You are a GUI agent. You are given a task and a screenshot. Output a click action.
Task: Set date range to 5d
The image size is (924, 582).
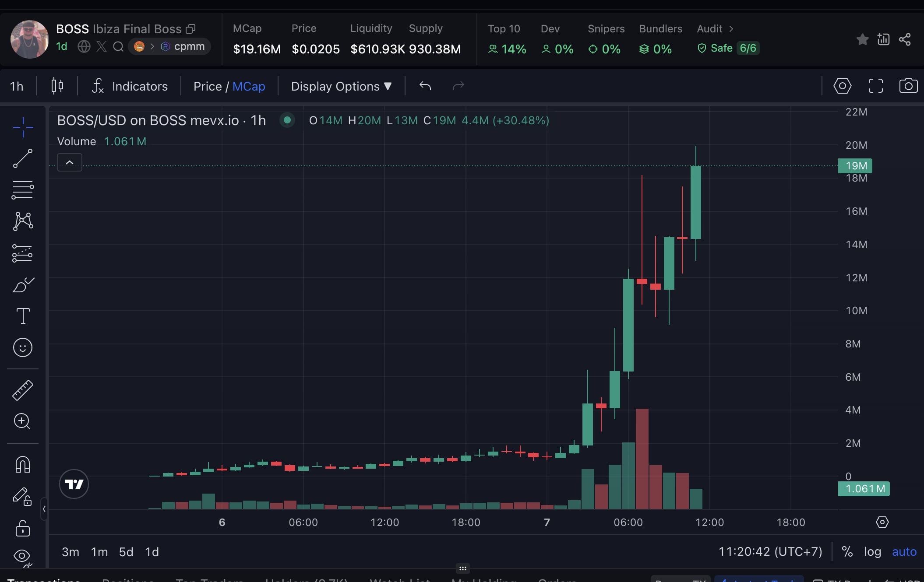coord(126,552)
